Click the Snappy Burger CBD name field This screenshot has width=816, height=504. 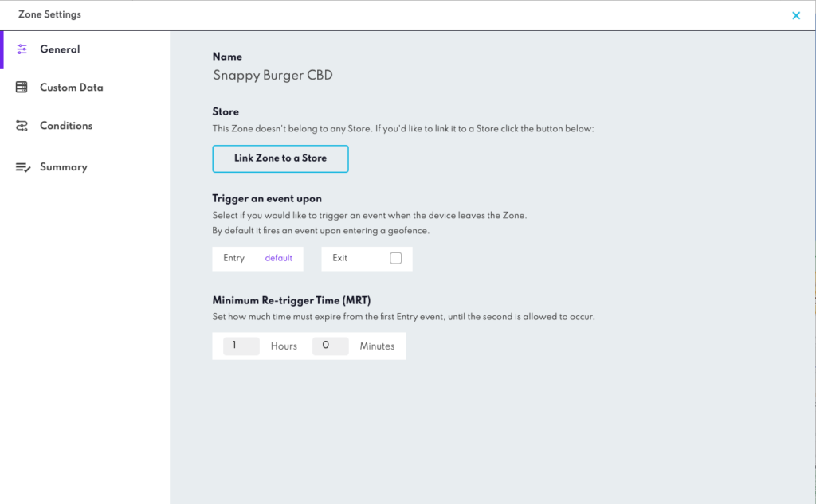coord(273,76)
